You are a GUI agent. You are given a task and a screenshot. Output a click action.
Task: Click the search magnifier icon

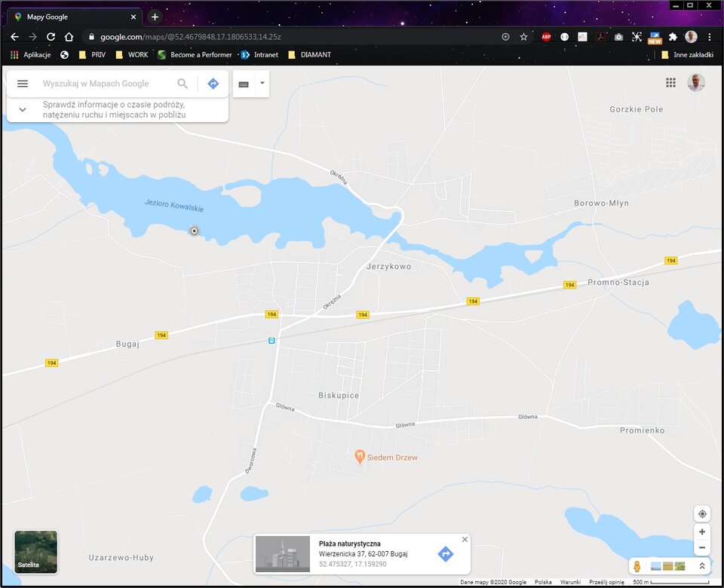(x=183, y=84)
